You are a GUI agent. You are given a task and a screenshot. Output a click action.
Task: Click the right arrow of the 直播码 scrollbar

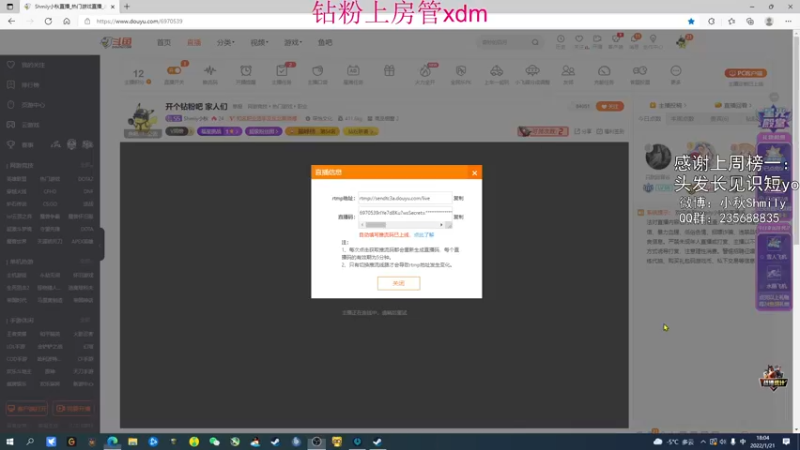[441, 225]
